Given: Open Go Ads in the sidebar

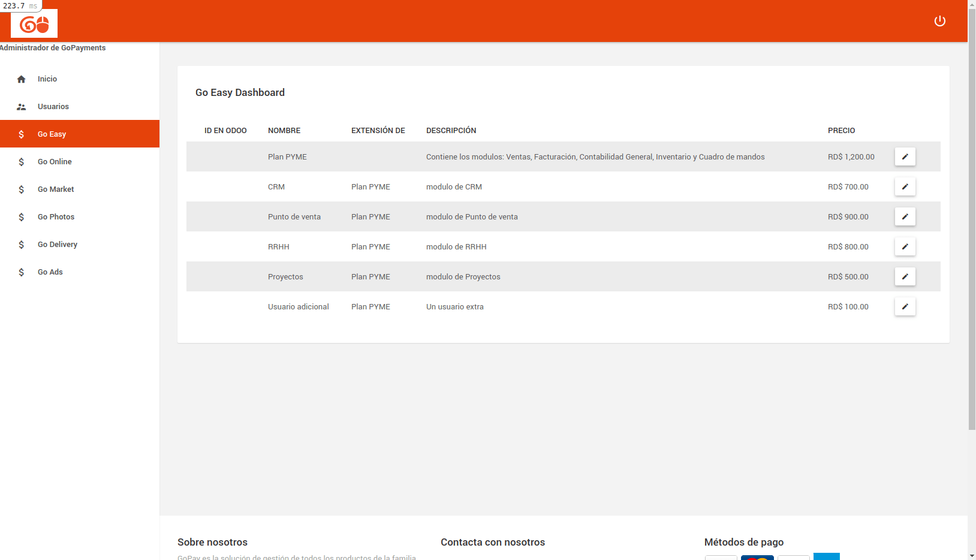Looking at the screenshot, I should 80,272.
